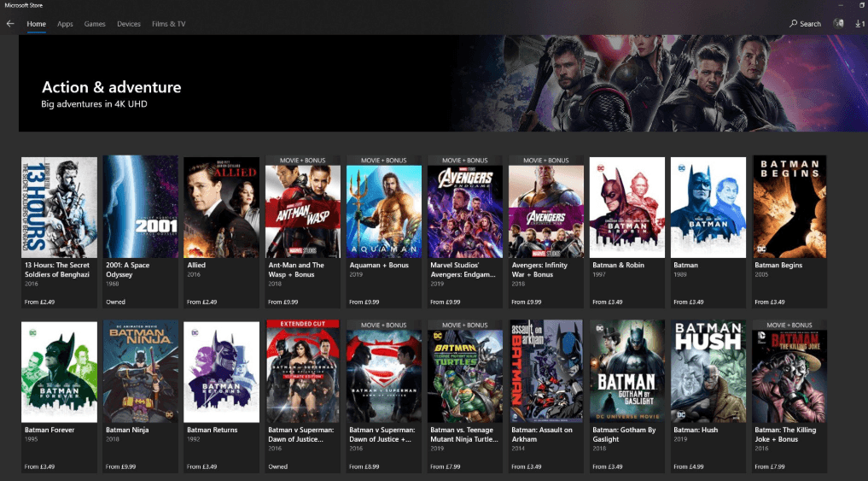
Task: Click the title "Batman: Hush"
Action: coord(696,430)
